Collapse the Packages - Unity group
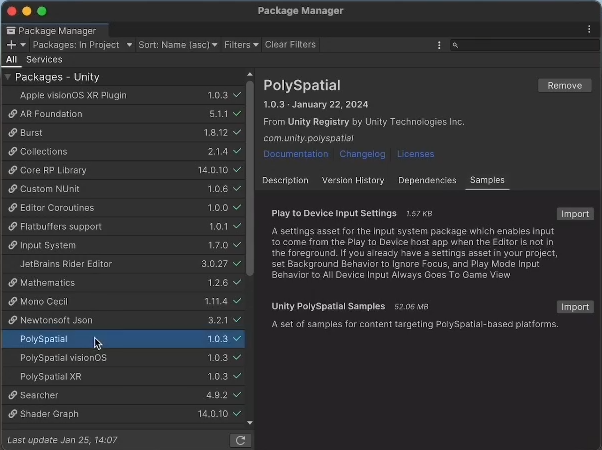 (8, 77)
